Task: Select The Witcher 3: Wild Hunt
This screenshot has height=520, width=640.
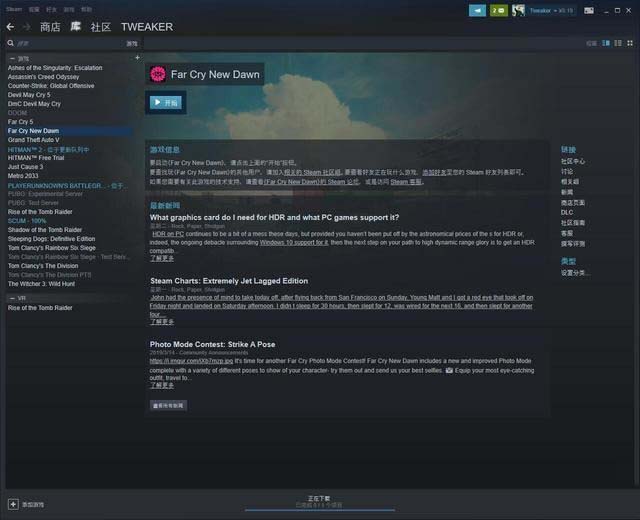Action: tap(41, 284)
